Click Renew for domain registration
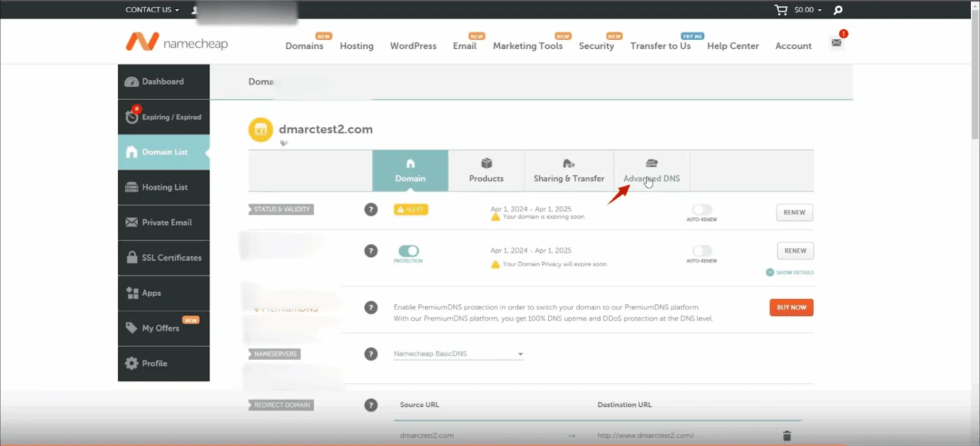980x446 pixels. 794,212
